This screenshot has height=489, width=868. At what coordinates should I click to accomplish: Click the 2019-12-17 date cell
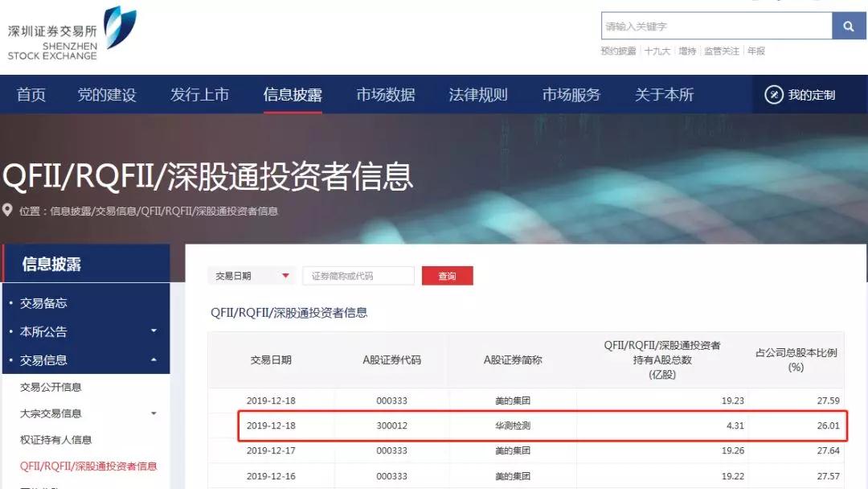[x=271, y=450]
